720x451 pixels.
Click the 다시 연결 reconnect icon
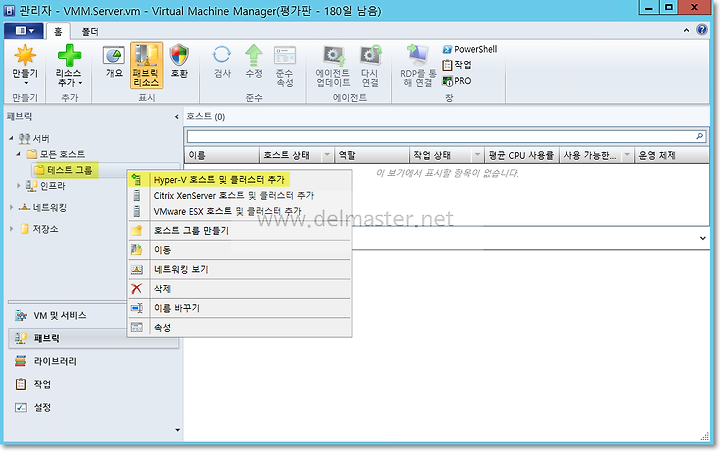[370, 55]
